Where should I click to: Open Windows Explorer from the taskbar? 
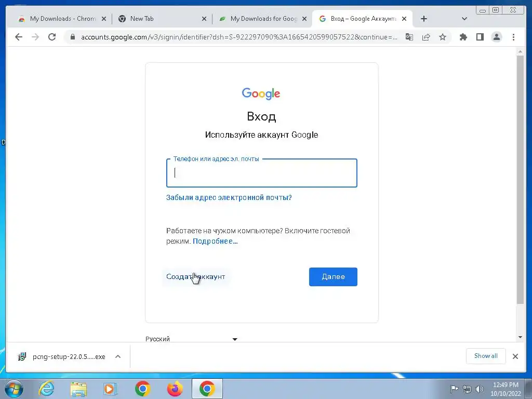[x=78, y=389]
